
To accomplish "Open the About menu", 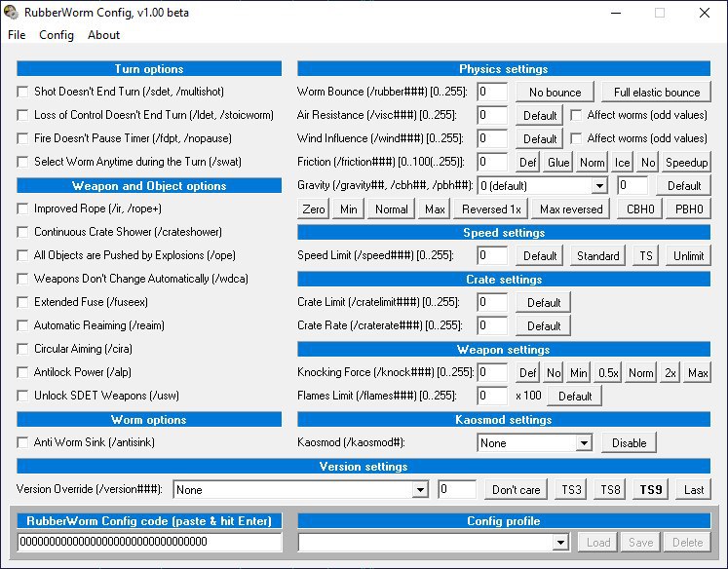I will (103, 35).
